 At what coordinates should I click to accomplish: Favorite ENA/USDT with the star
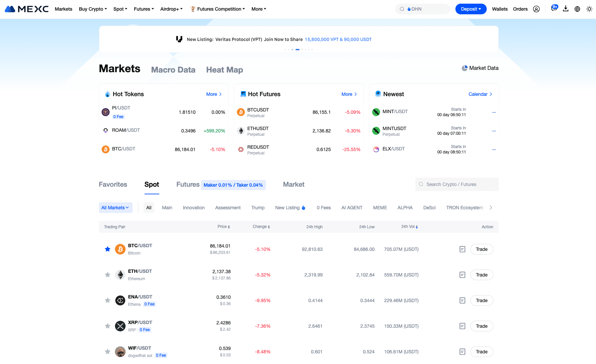click(108, 300)
